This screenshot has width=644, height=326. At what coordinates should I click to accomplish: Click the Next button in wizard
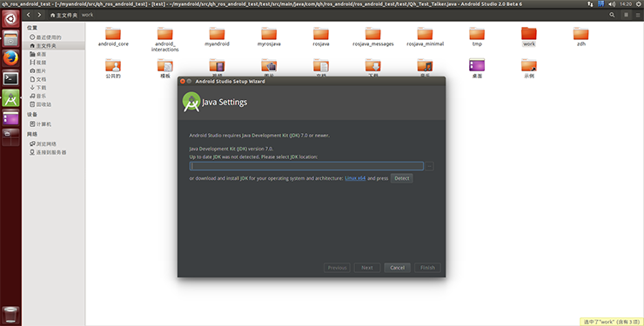(367, 268)
